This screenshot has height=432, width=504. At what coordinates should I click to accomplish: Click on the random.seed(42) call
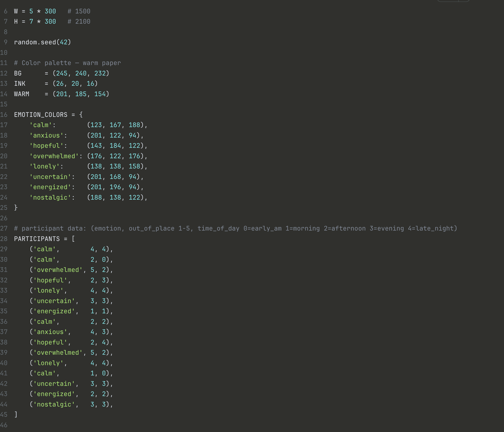click(42, 42)
